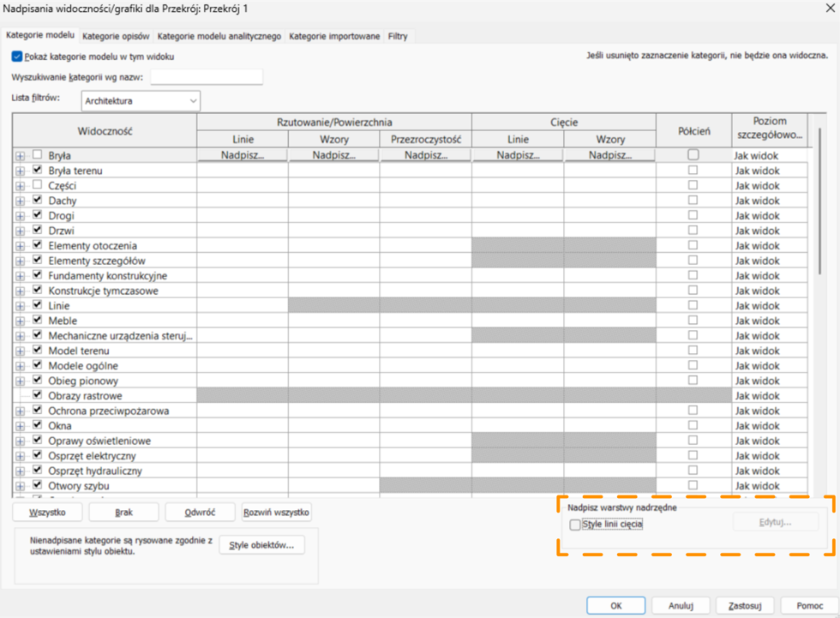Image resolution: width=840 pixels, height=618 pixels.
Task: Expand the Okna category node
Action: click(x=20, y=426)
